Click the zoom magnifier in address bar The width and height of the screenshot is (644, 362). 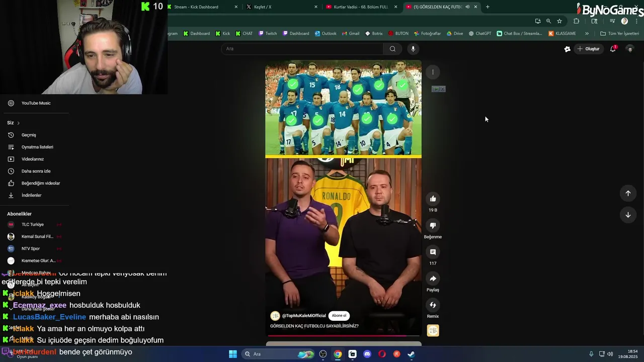coord(548,21)
